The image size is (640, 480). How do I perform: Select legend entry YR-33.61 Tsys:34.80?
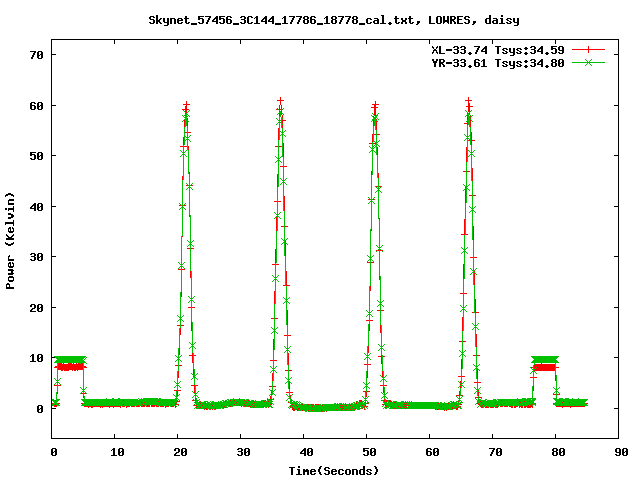498,63
